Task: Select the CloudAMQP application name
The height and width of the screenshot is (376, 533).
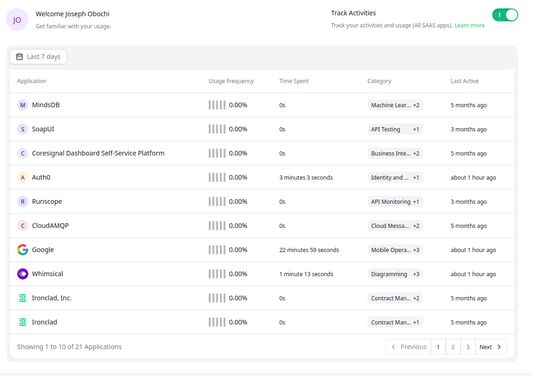Action: [x=50, y=226]
